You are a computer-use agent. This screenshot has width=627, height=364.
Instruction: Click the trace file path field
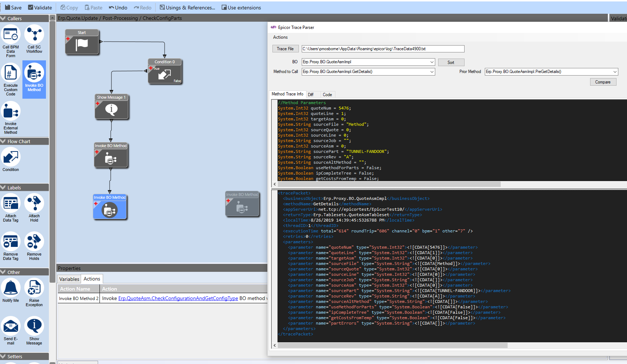tap(383, 49)
